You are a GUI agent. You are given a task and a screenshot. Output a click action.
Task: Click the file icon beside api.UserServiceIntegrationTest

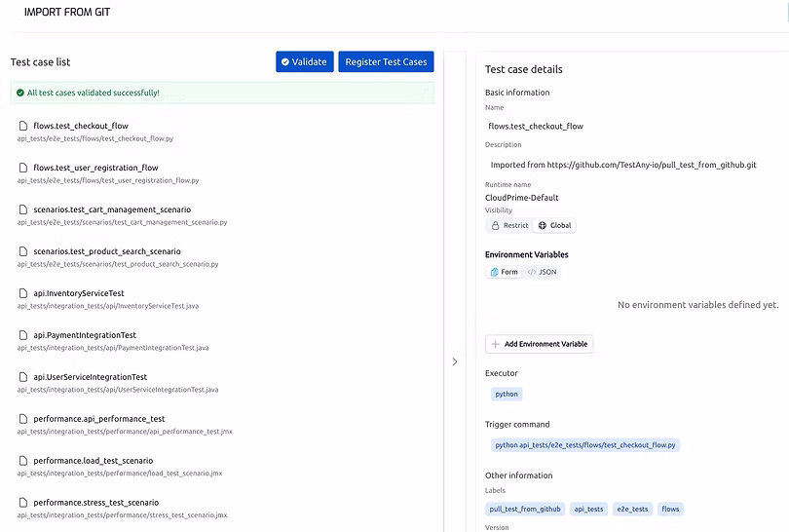tap(23, 376)
